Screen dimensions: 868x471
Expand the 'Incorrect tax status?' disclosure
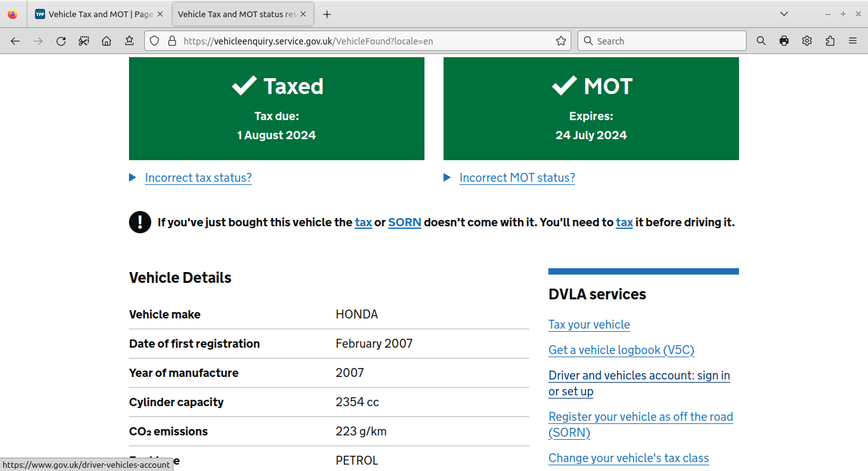[x=198, y=178]
